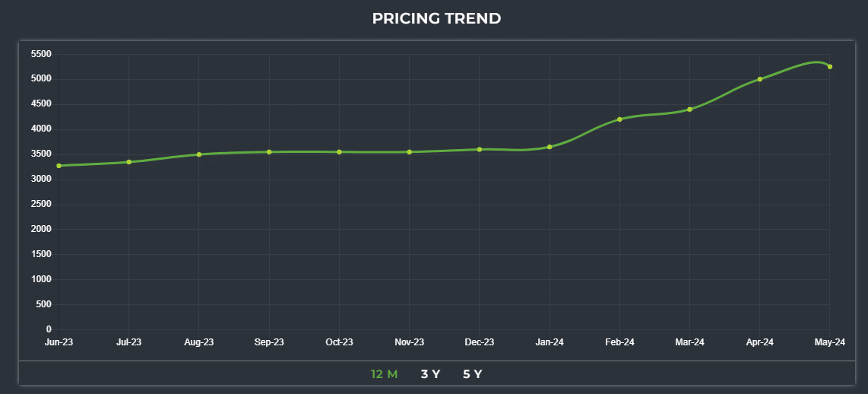Viewport: 868px width, 394px height.
Task: Select the Mar-24 data point dot
Action: point(689,110)
